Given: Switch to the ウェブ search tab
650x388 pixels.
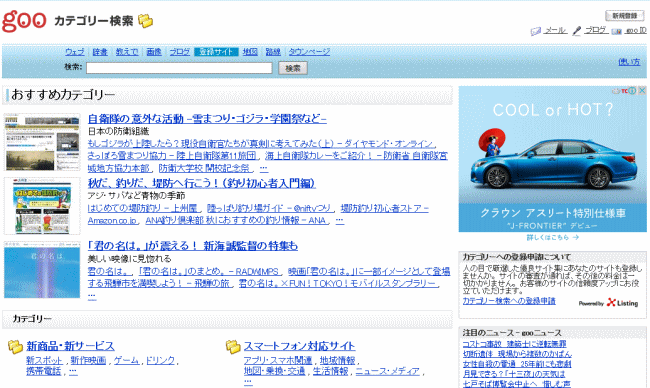Looking at the screenshot, I should click(75, 52).
